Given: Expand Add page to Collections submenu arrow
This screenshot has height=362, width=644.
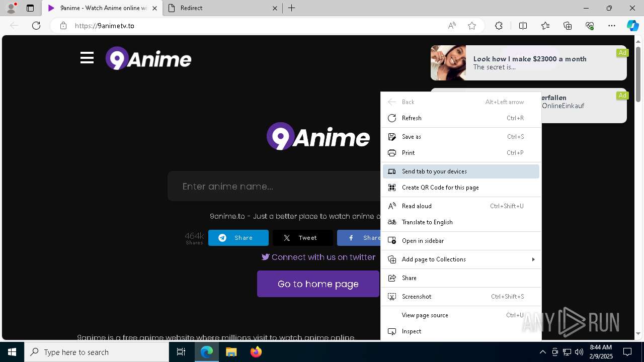Looking at the screenshot, I should click(533, 259).
